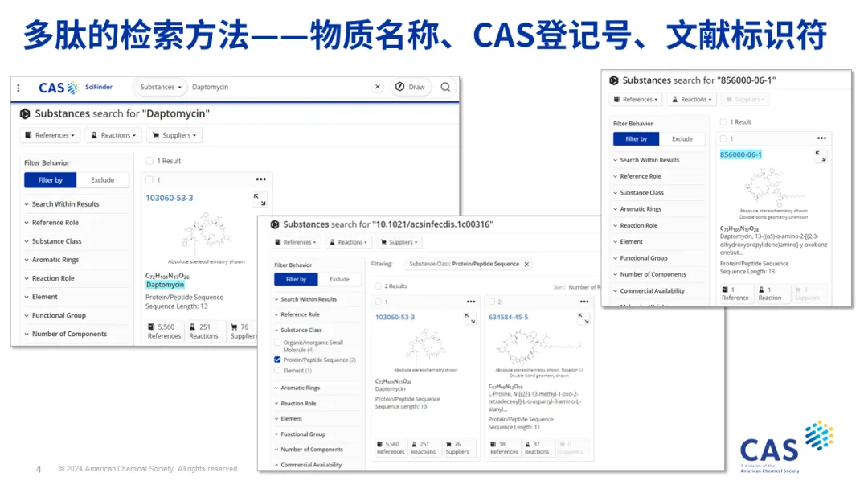Expand the 103060-53-3 card in the DOI search window
Screen dimensions: 868x489
click(470, 318)
